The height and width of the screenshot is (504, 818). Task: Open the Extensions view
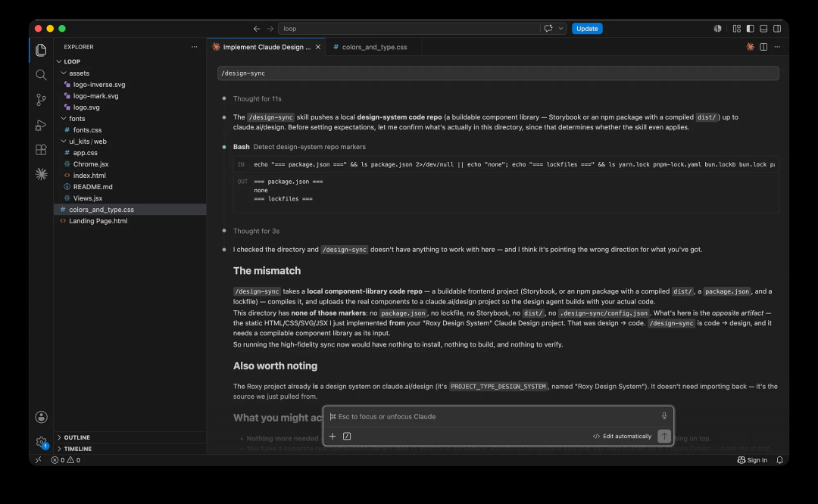pos(41,150)
